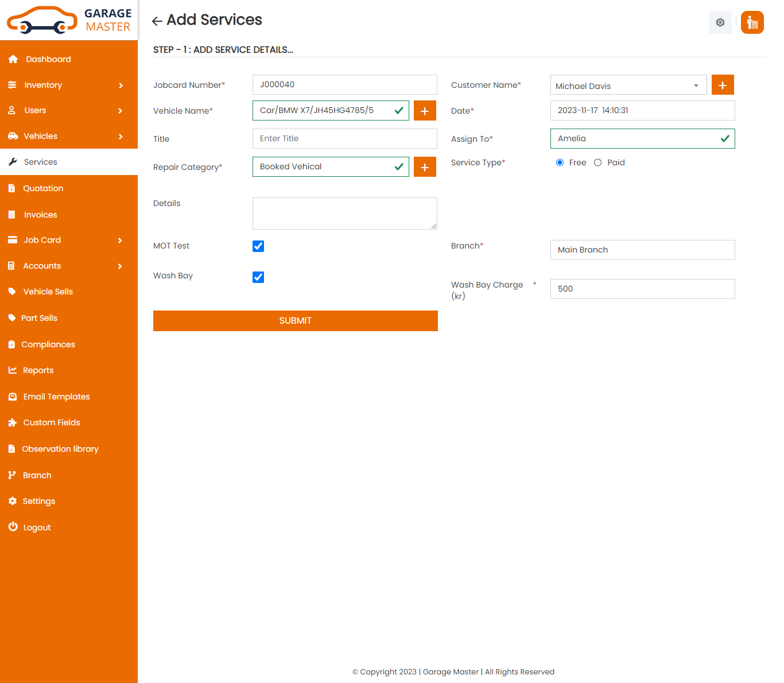The width and height of the screenshot is (784, 683).
Task: Select the Paid service type radio
Action: coord(597,162)
